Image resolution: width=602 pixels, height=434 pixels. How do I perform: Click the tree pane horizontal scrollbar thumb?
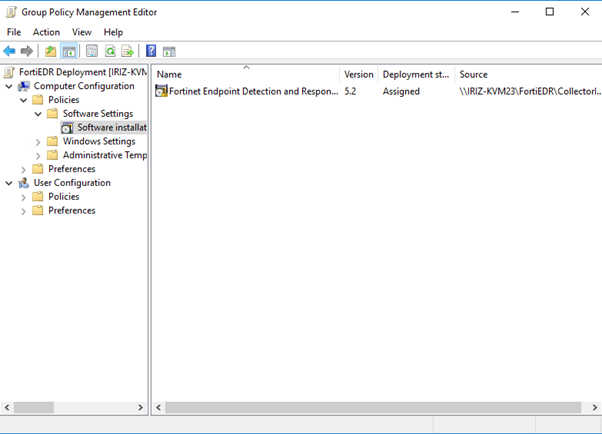(34, 407)
